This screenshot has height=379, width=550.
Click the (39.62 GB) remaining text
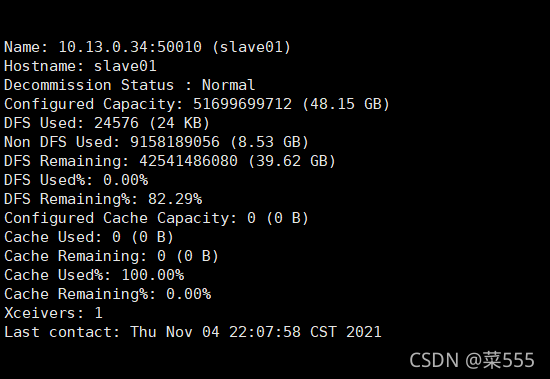tap(291, 161)
